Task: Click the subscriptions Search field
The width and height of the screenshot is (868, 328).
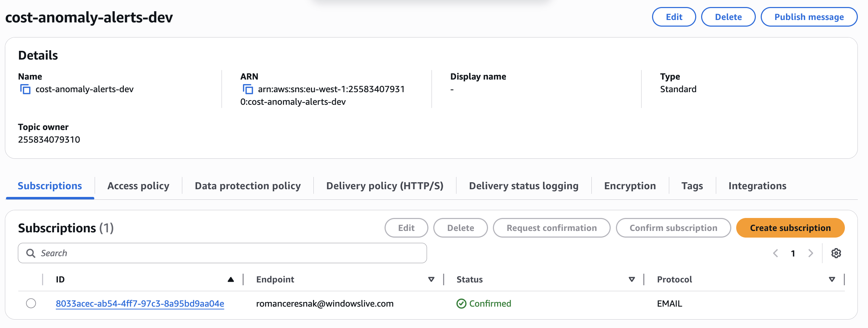Action: coord(222,253)
